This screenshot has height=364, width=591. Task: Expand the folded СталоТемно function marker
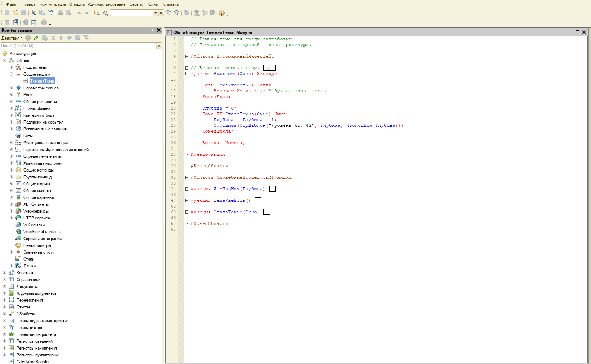(x=267, y=212)
